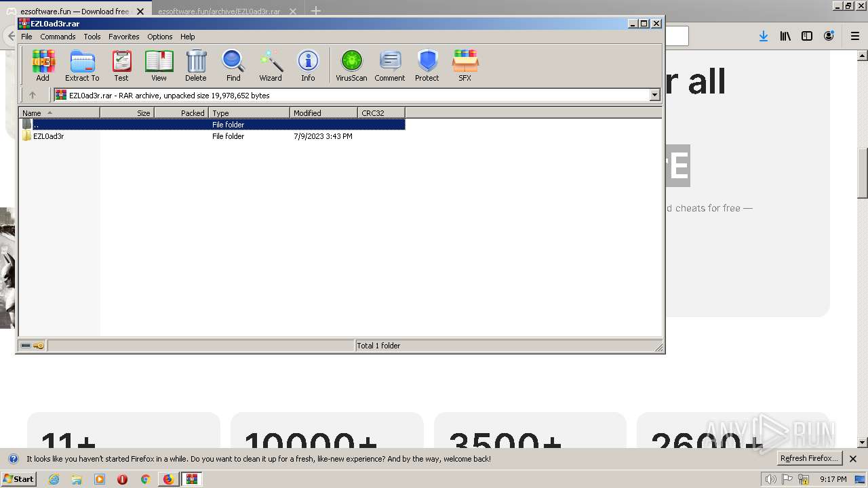The image size is (868, 488).
Task: Sort by Type column header
Action: 249,113
